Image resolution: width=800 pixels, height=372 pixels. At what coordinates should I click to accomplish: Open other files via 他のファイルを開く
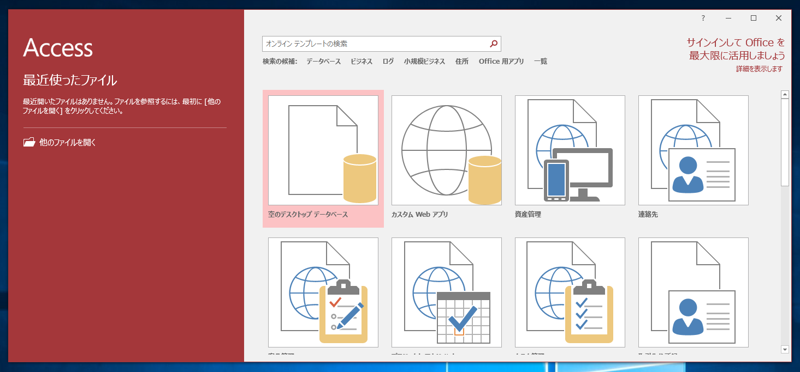point(60,142)
